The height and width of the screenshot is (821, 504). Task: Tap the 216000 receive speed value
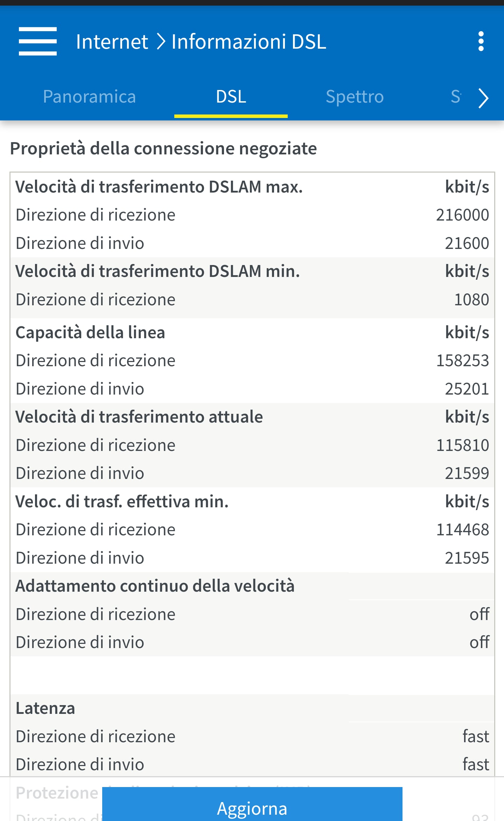[462, 215]
